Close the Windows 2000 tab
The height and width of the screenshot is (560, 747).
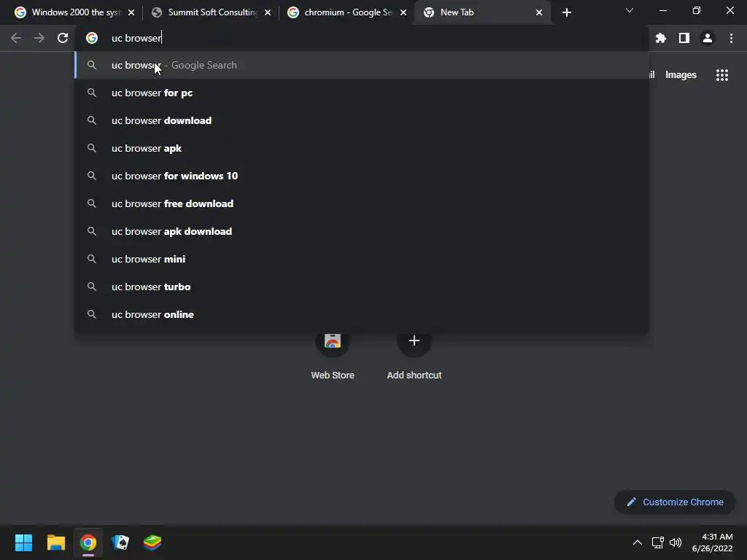[131, 13]
